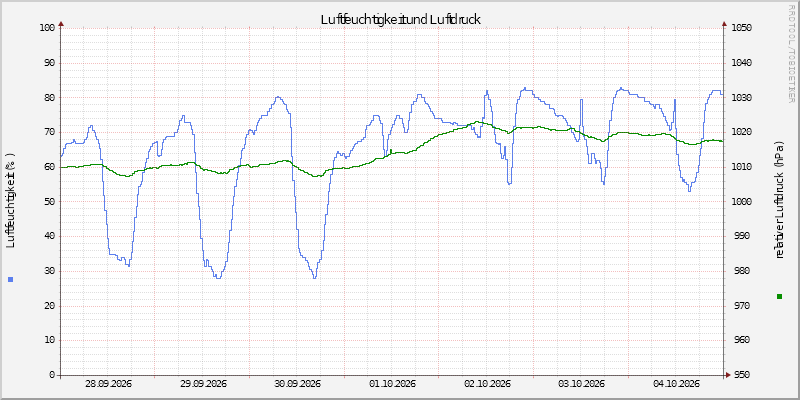
Task: Click the date label 29.09.2026
Action: point(203,384)
